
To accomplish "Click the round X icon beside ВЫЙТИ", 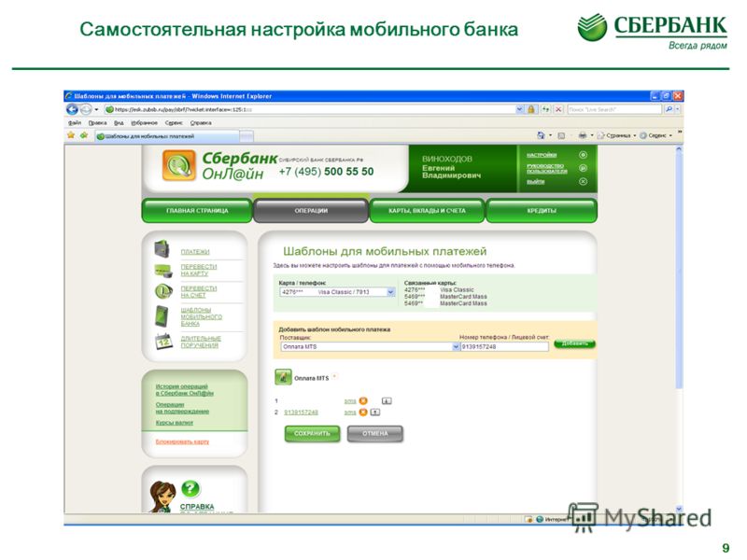I will pyautogui.click(x=583, y=181).
